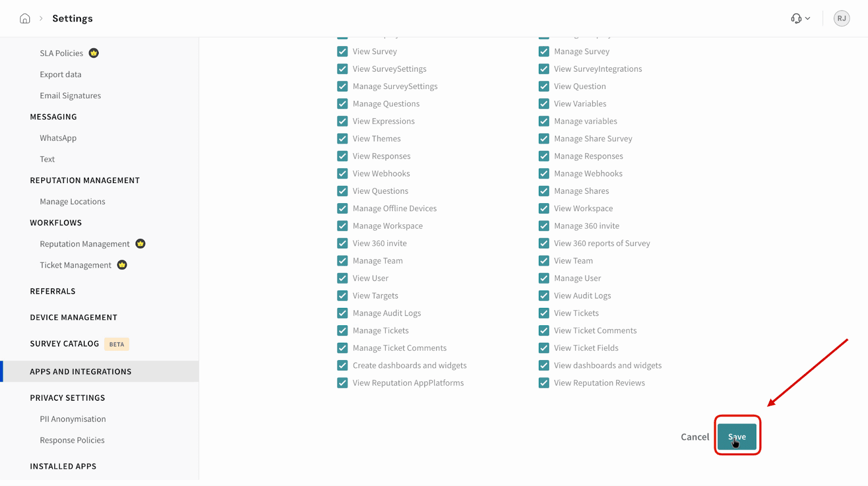Toggle View Ticket Fields checkbox
This screenshot has width=868, height=486.
[x=544, y=348]
